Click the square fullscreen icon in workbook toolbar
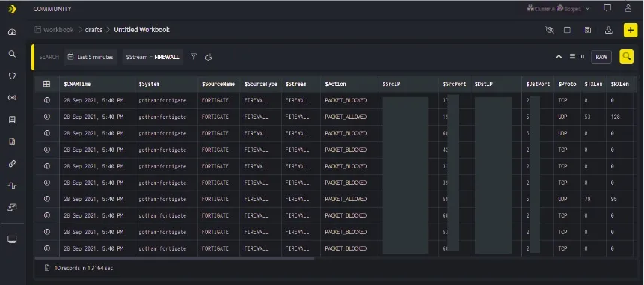Screen dimensions: 644x285 pos(567,30)
